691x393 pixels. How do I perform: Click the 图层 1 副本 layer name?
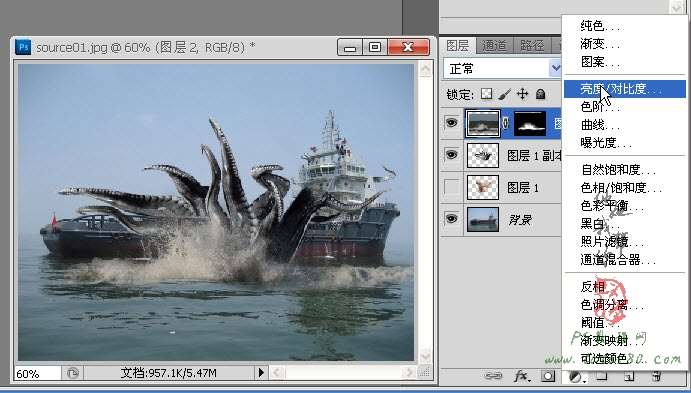point(534,156)
